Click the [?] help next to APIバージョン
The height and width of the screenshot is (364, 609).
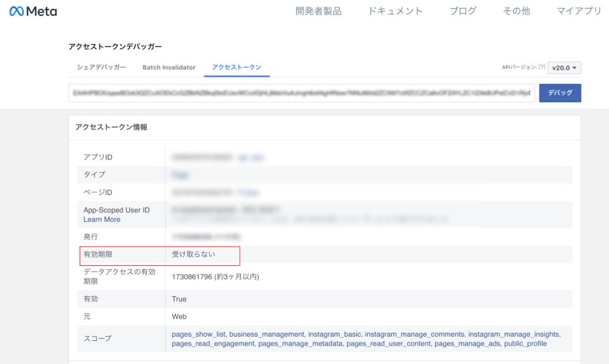(x=542, y=68)
